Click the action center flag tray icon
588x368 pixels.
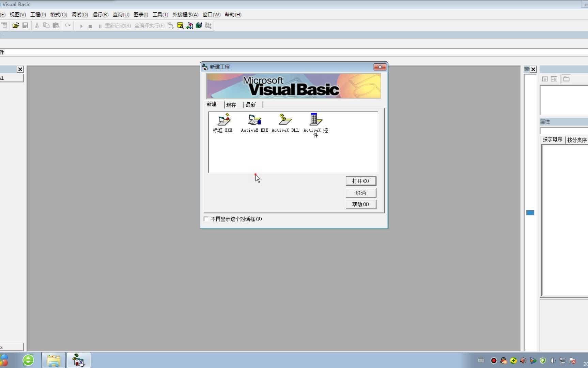click(572, 360)
